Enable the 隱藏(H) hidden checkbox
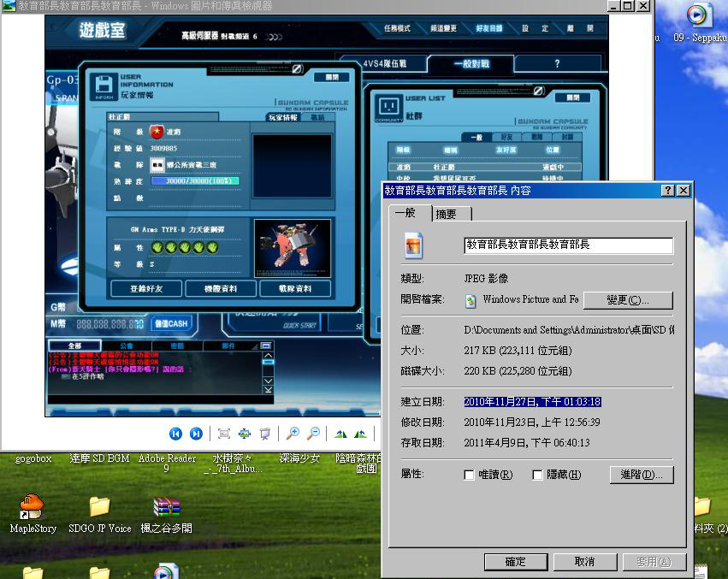This screenshot has height=579, width=728. [537, 475]
